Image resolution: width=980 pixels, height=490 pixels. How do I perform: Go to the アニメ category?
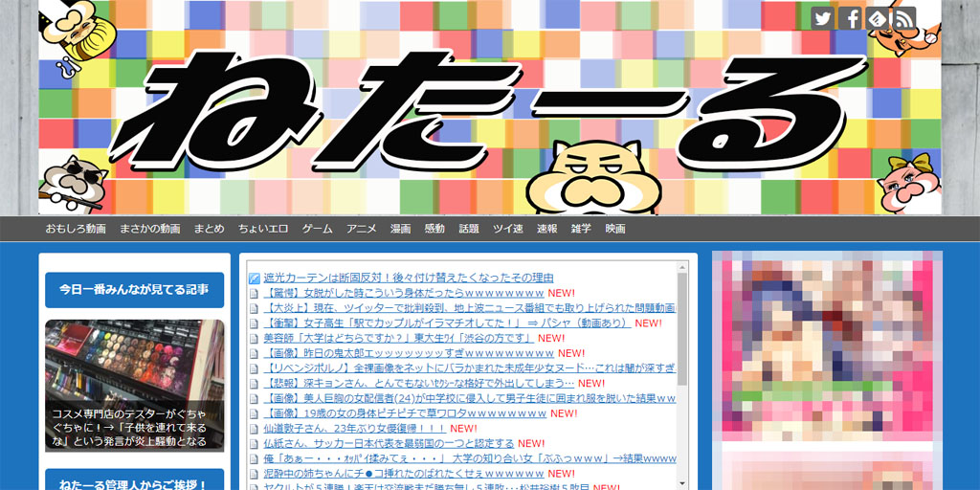[361, 229]
